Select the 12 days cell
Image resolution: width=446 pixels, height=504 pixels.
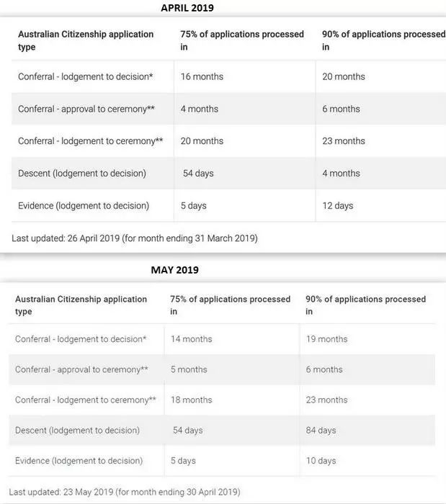coord(337,206)
